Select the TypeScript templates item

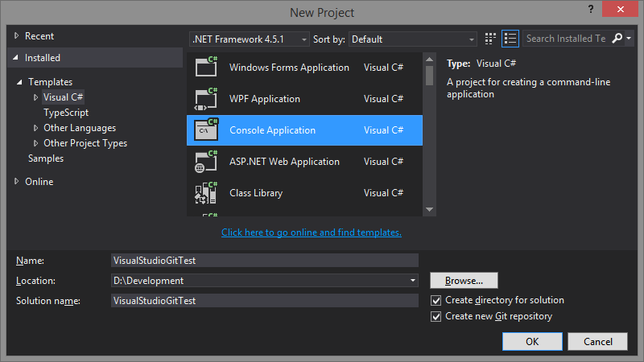[66, 113]
